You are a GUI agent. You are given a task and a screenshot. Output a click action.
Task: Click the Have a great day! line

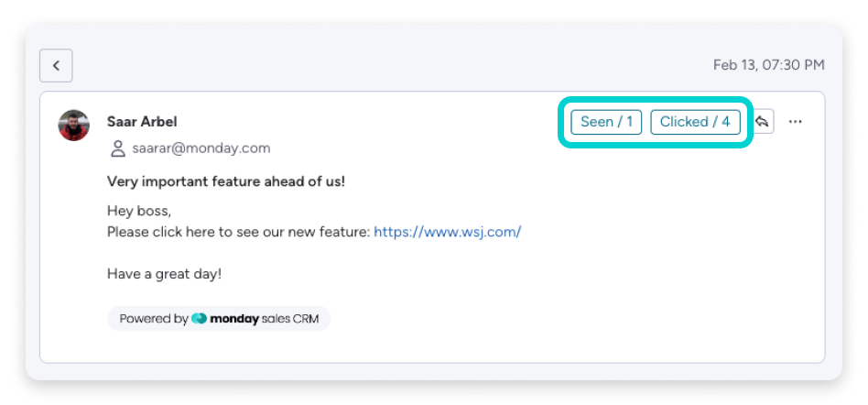(x=164, y=274)
